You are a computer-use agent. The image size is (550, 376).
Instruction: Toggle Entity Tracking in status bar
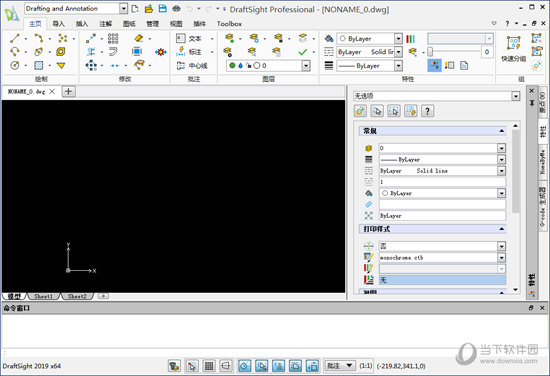tap(279, 366)
